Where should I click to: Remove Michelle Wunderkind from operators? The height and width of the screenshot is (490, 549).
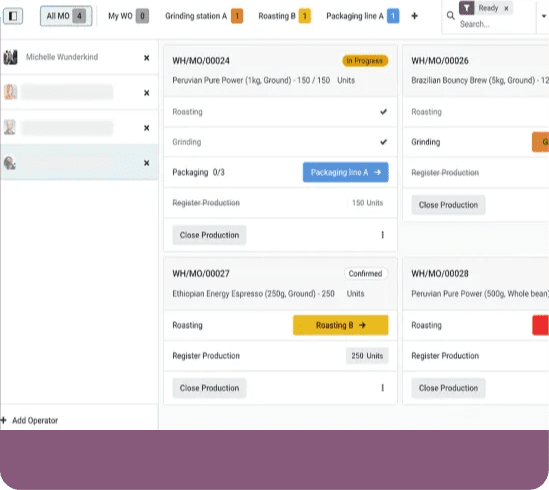point(146,58)
